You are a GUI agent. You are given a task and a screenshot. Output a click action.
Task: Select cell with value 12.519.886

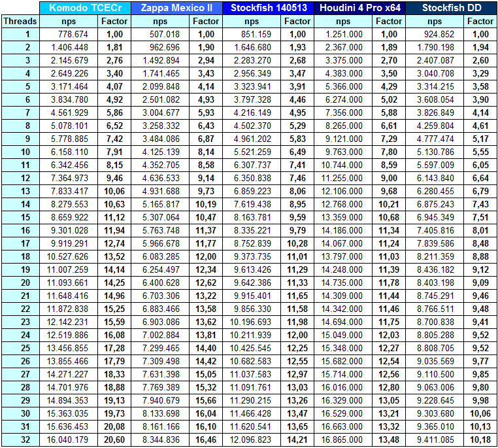click(x=69, y=335)
